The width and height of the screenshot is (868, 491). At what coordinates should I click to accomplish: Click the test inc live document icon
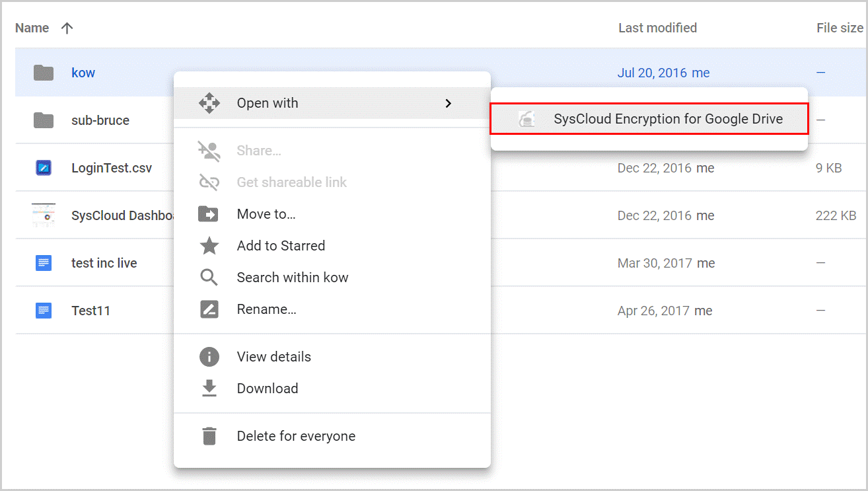pyautogui.click(x=42, y=263)
